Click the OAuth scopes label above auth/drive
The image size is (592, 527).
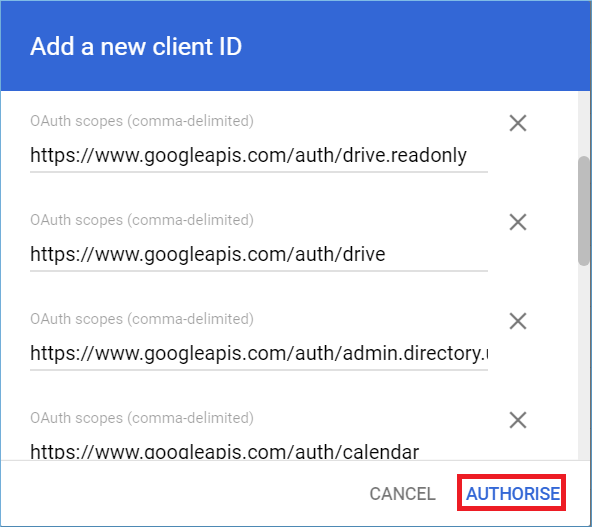pos(142,220)
